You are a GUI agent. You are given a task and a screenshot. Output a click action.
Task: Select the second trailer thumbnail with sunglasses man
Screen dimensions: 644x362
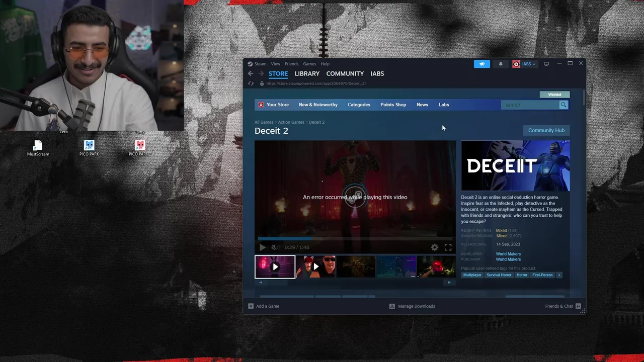pos(315,267)
